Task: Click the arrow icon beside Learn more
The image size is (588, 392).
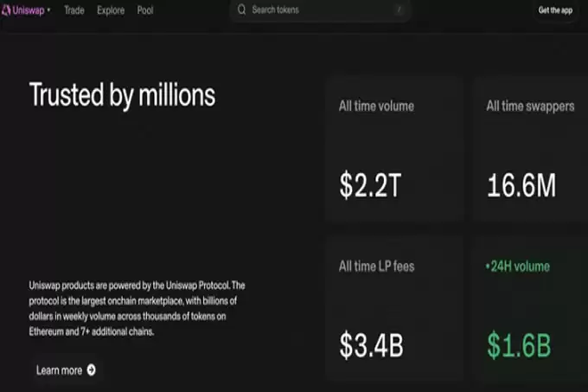Action: 91,370
